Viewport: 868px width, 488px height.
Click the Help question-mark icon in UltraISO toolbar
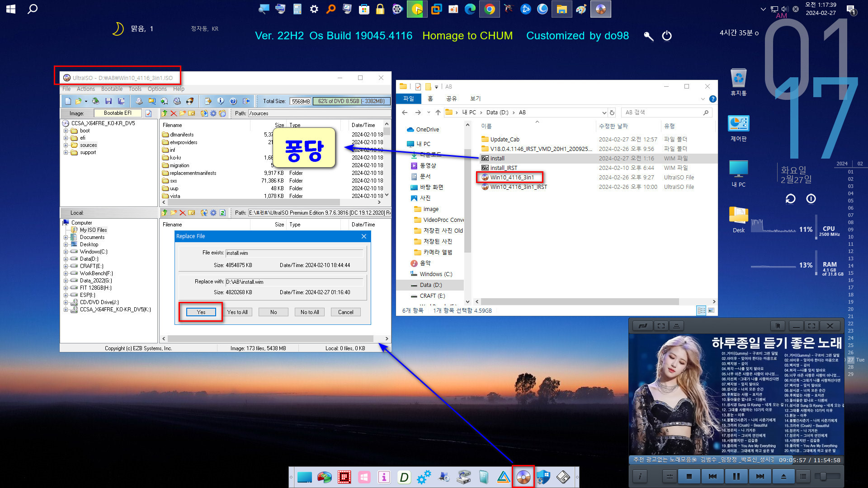coord(233,101)
